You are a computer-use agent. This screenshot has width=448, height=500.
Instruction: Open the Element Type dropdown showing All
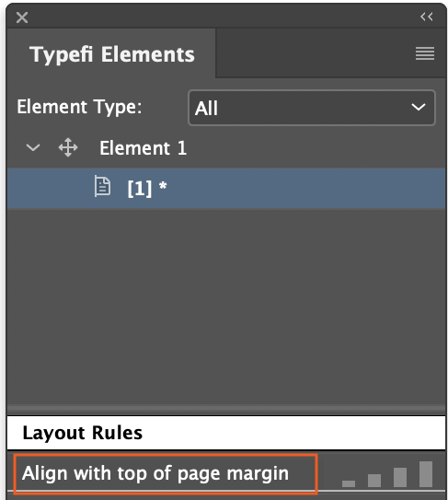(x=311, y=108)
